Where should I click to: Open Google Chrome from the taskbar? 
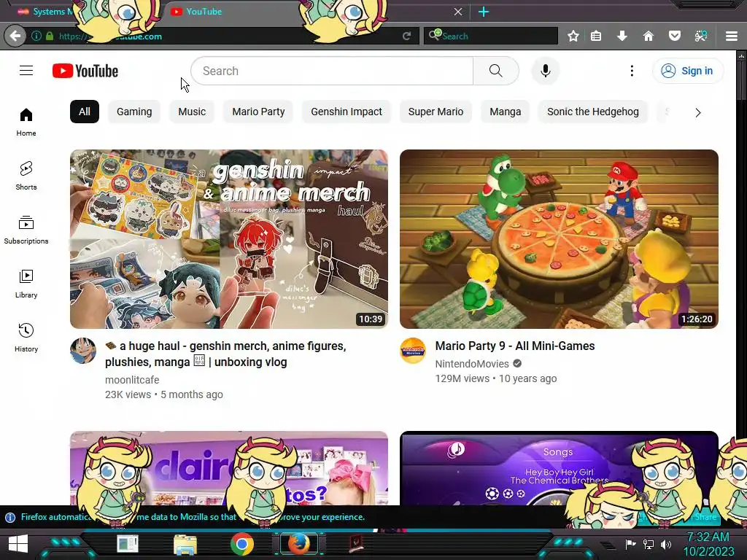click(x=241, y=544)
